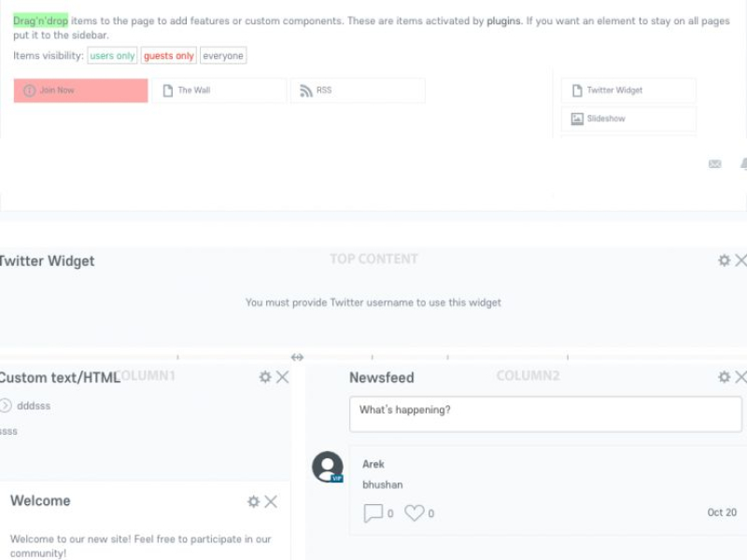Select The Wall page item
Image resolution: width=747 pixels, height=560 pixels.
pos(218,91)
